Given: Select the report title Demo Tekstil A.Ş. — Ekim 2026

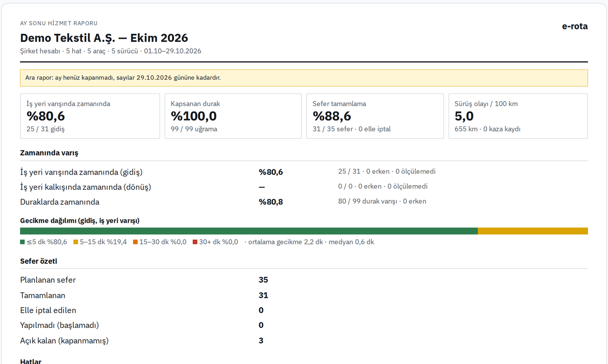Looking at the screenshot, I should (x=104, y=38).
